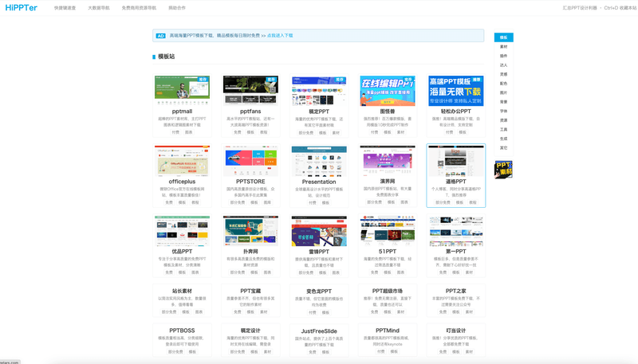Open the 高端PPT模板 banner thumbnail

click(455, 91)
